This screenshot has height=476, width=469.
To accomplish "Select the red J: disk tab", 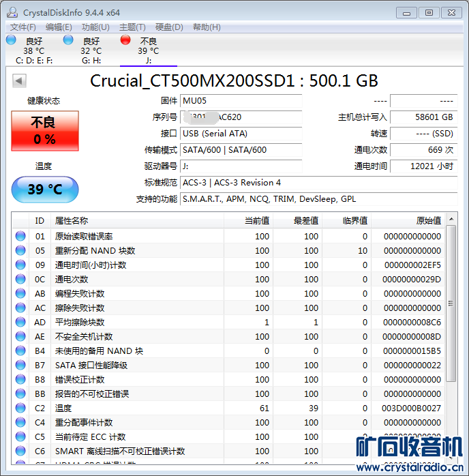I will (149, 50).
